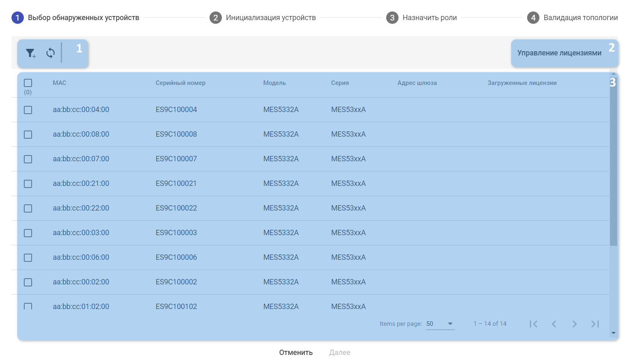Click the Отменить button
Screen dimensions: 629x364
(296, 353)
